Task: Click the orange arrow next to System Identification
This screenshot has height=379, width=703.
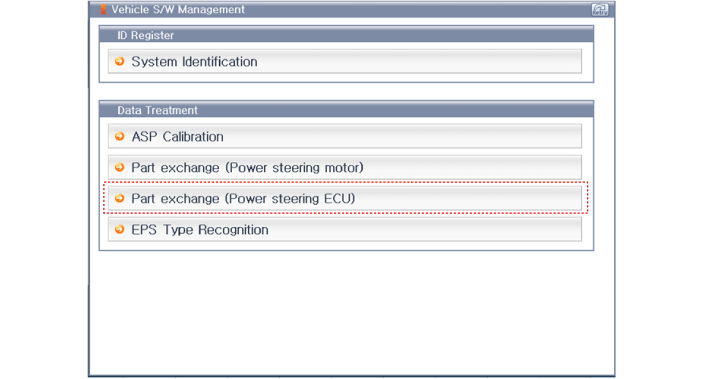Action: (119, 61)
